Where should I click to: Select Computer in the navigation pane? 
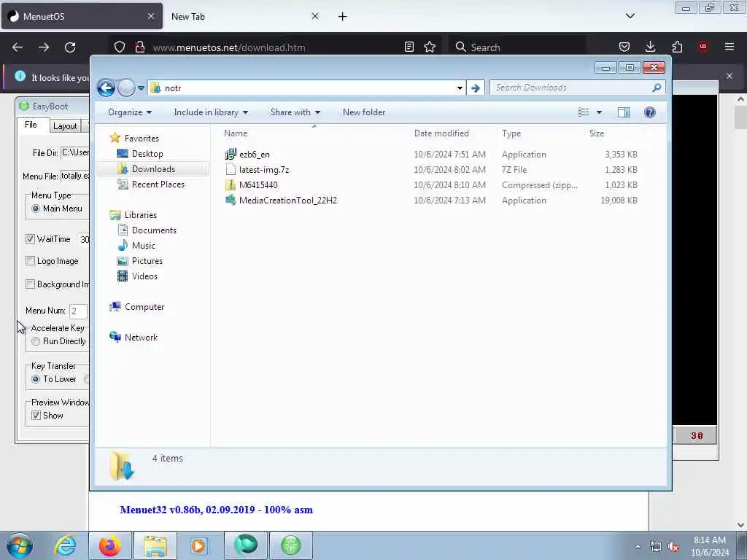tap(144, 307)
